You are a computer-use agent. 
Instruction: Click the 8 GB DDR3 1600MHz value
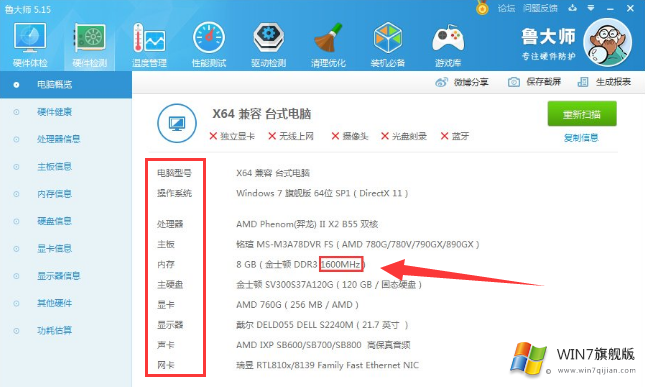[x=301, y=264]
